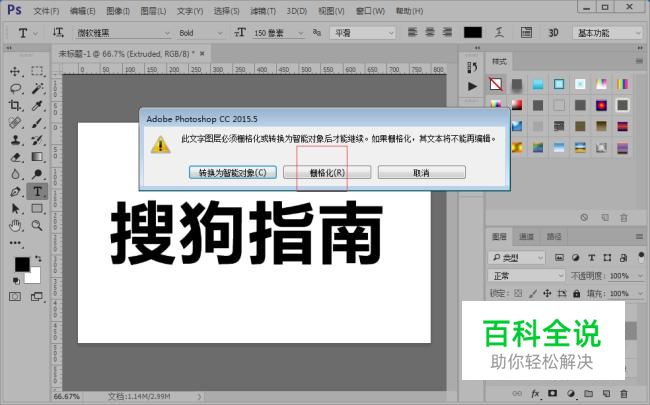Select the Magic Wand tool
The image size is (650, 405).
(37, 88)
